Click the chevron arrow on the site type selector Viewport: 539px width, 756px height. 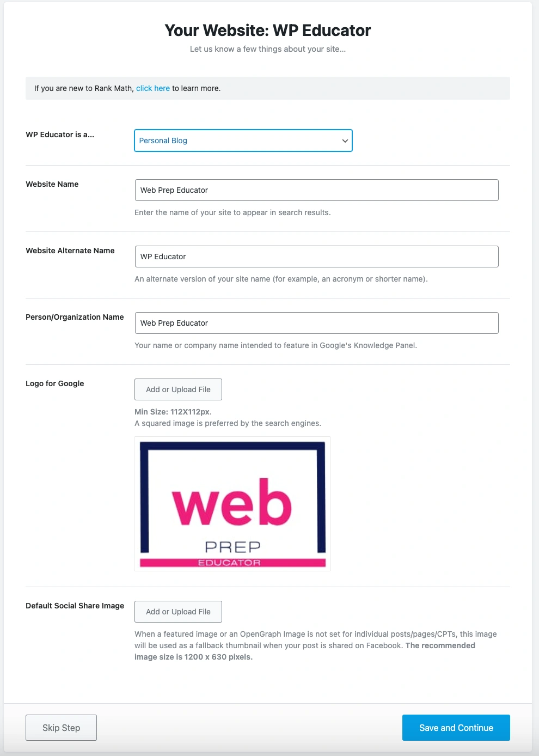pyautogui.click(x=345, y=141)
